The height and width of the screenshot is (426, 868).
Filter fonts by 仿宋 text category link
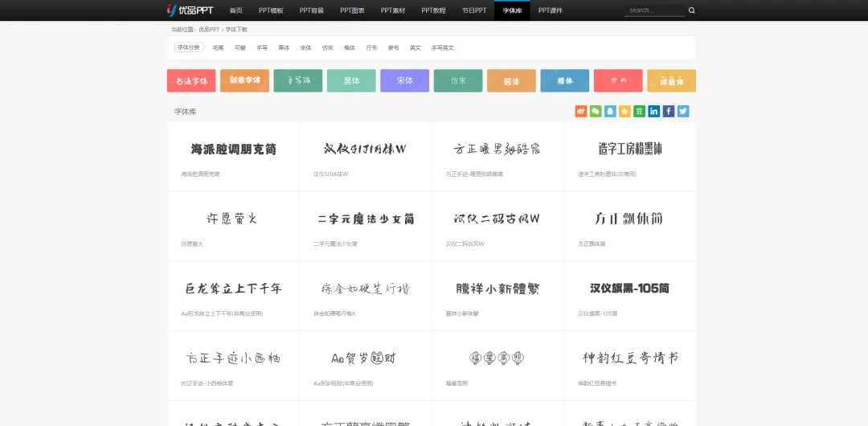pos(328,48)
